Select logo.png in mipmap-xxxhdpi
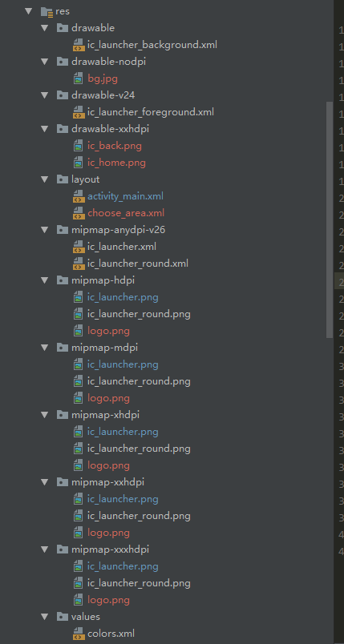The image size is (344, 644). tap(108, 600)
